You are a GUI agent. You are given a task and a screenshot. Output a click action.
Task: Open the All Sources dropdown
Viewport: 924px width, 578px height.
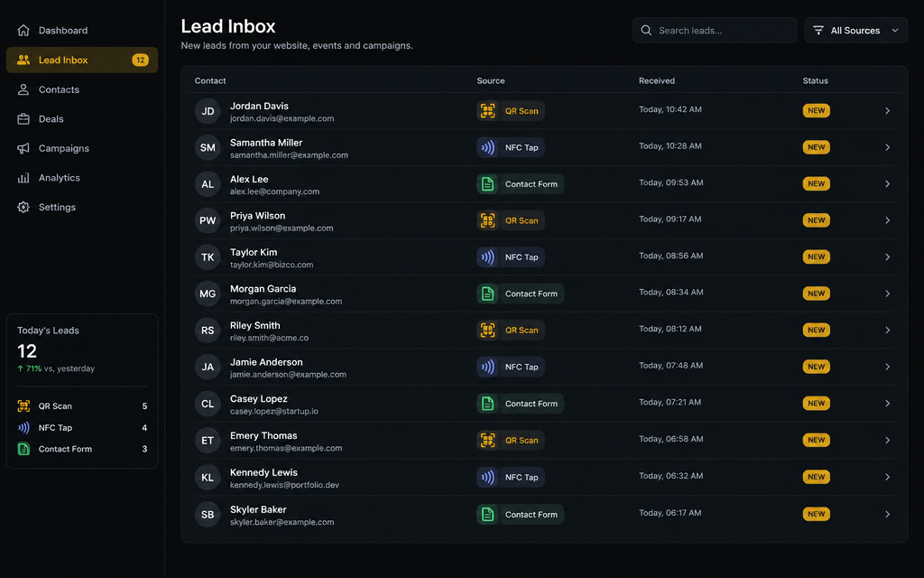(856, 30)
